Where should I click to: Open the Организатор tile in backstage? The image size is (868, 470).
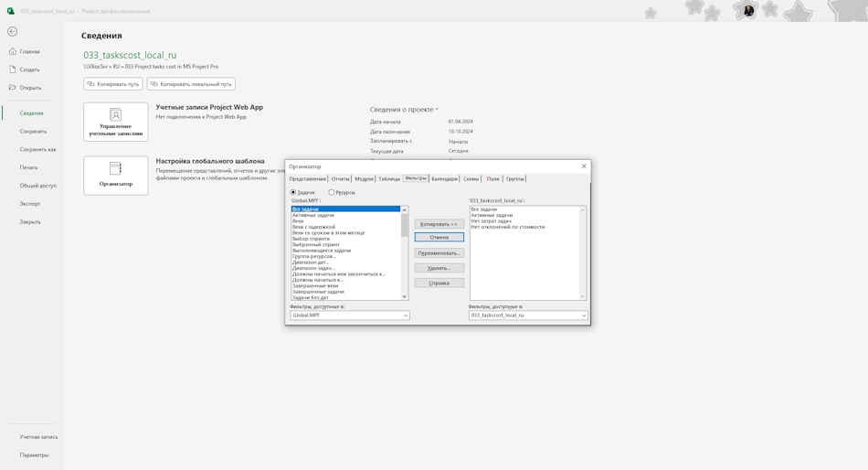(x=116, y=176)
